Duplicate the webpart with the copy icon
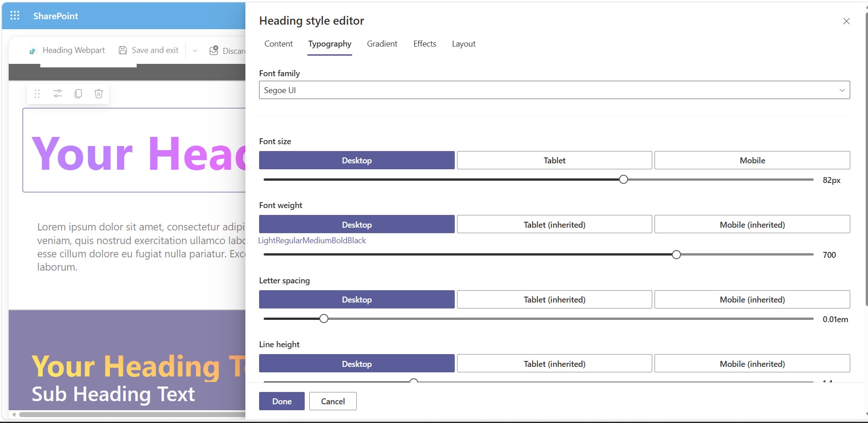Screen dimensions: 868x423 tap(78, 94)
